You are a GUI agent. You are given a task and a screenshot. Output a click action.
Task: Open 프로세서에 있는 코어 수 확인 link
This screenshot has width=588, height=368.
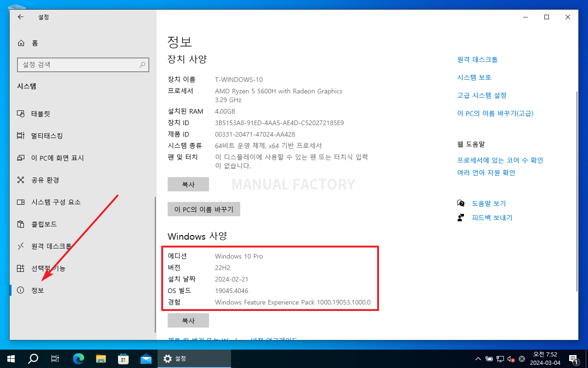(500, 160)
